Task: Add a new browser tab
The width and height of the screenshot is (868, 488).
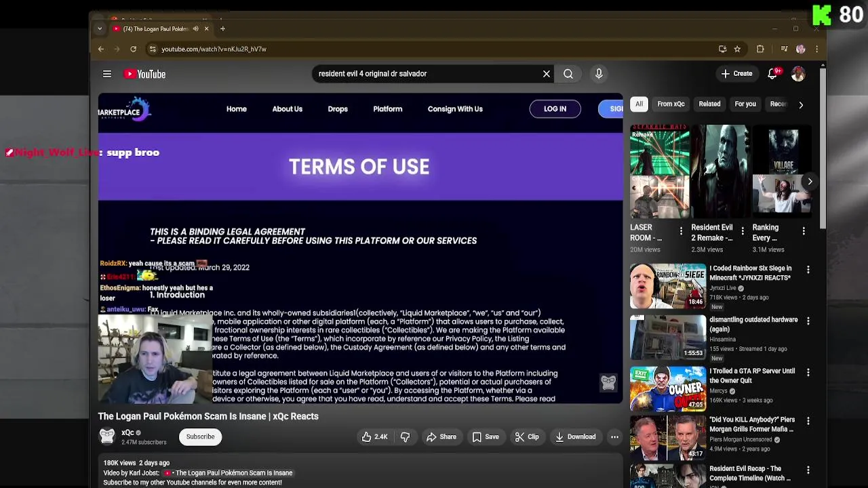Action: point(222,28)
